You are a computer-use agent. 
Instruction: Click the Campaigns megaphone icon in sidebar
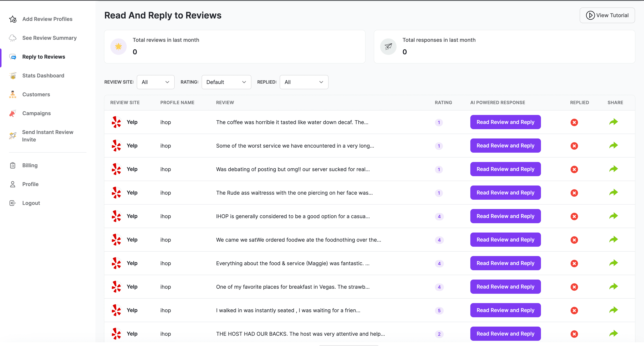coord(13,113)
